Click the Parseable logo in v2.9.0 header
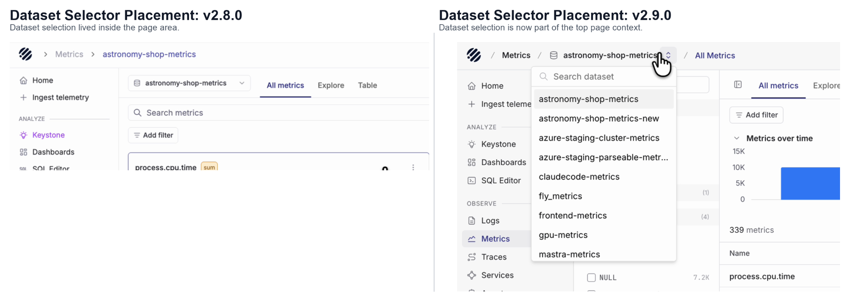This screenshot has height=301, width=868. pos(474,55)
